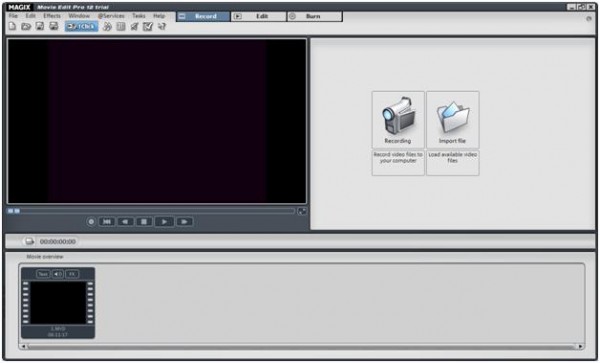This screenshot has width=600, height=363.
Task: Switch to the Burn tab
Action: pos(315,16)
